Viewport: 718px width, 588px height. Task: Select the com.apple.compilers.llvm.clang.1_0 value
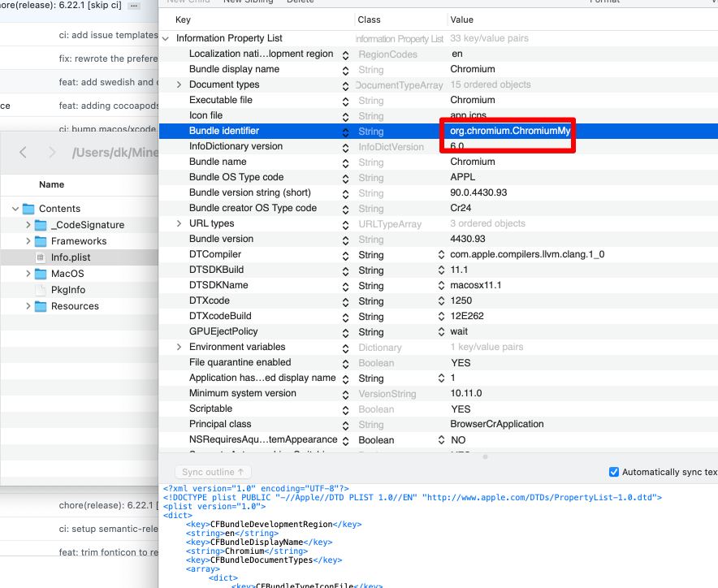point(527,255)
